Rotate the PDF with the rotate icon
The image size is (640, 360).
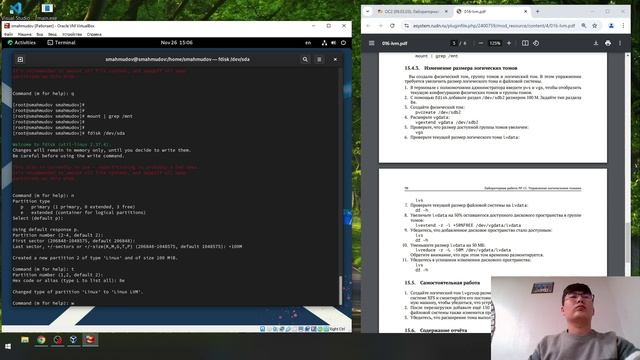[536, 43]
